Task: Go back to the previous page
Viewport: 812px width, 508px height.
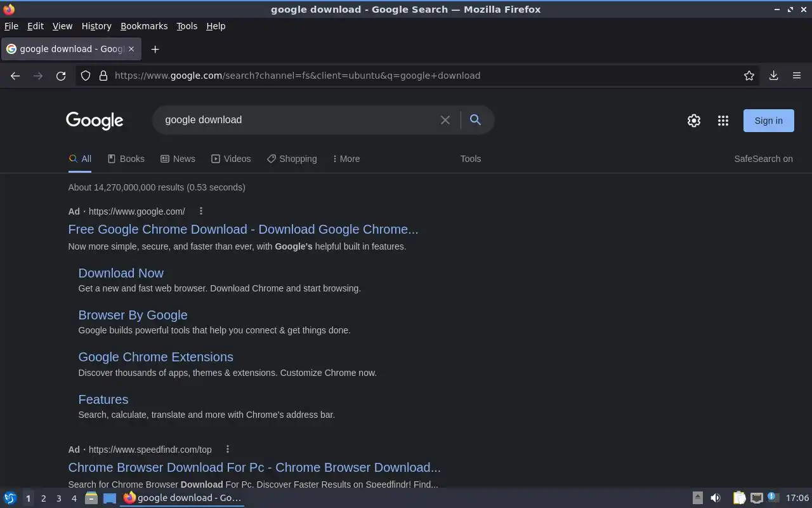Action: point(15,76)
